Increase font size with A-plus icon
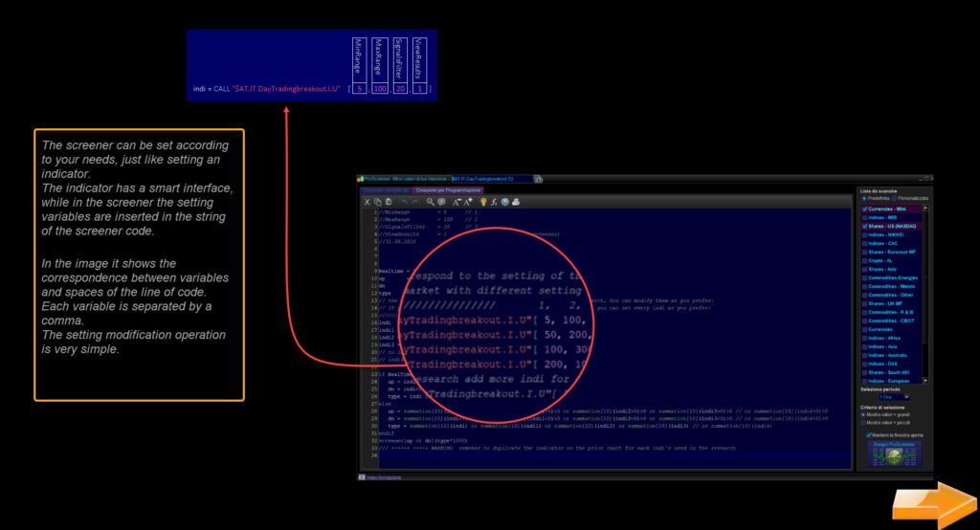This screenshot has height=530, width=980. click(467, 202)
